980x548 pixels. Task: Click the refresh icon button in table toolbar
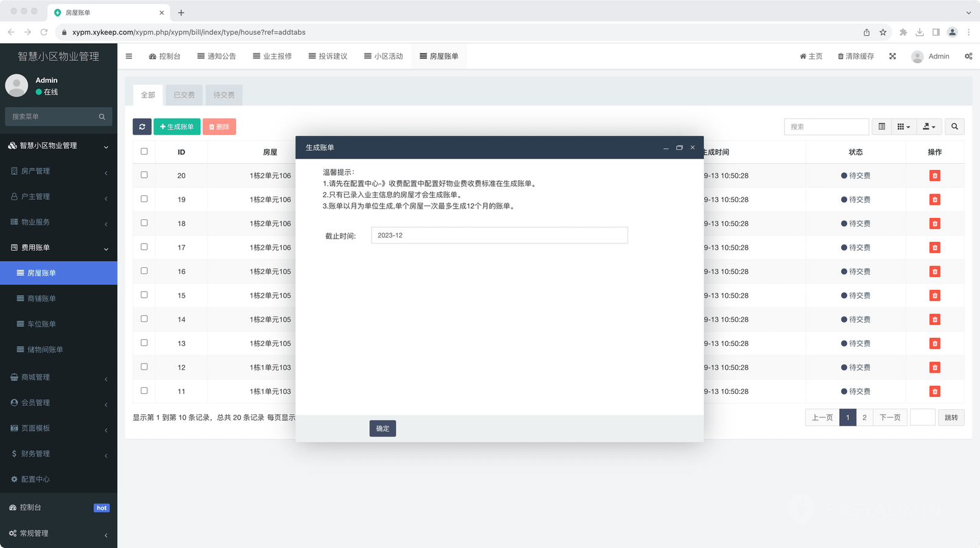tap(142, 127)
